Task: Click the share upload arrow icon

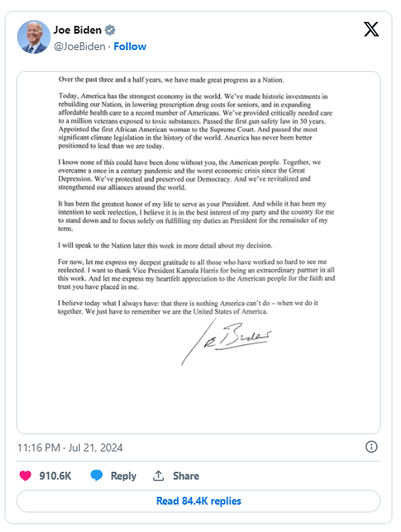Action: pyautogui.click(x=158, y=476)
